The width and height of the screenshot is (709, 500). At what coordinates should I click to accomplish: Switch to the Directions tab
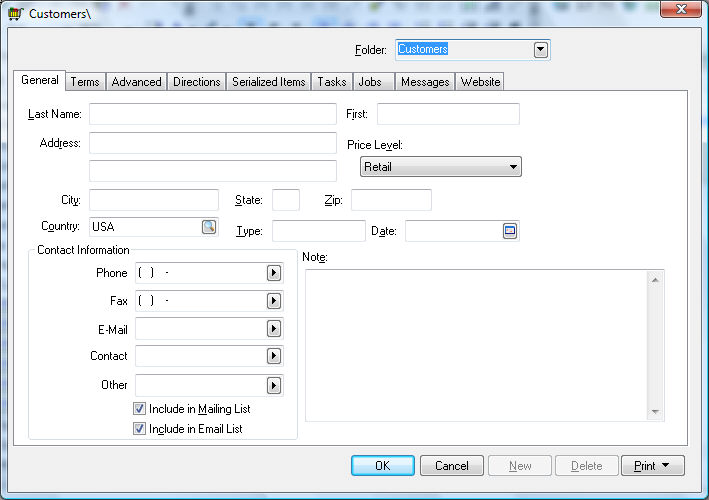pyautogui.click(x=196, y=82)
